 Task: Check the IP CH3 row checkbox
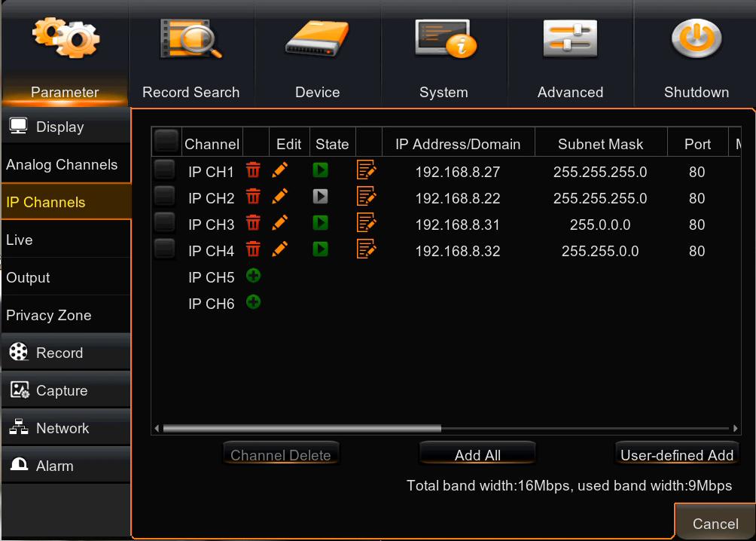[x=164, y=222]
